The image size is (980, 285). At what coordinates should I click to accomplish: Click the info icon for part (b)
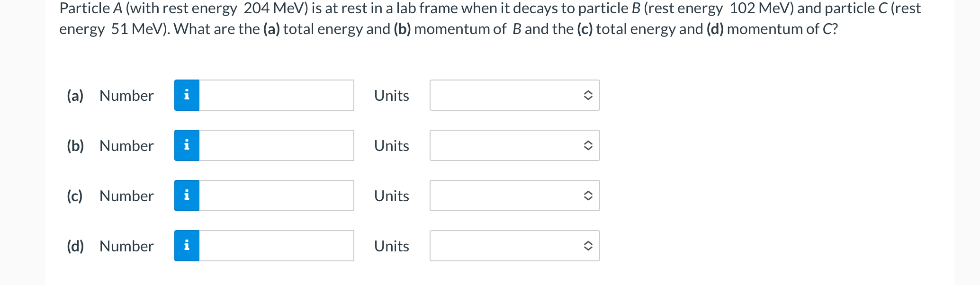[187, 145]
